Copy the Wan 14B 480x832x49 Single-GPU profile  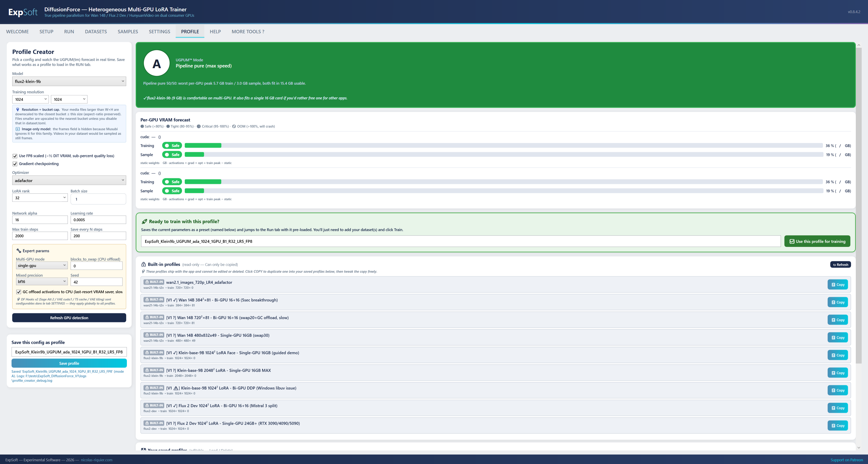tap(838, 337)
